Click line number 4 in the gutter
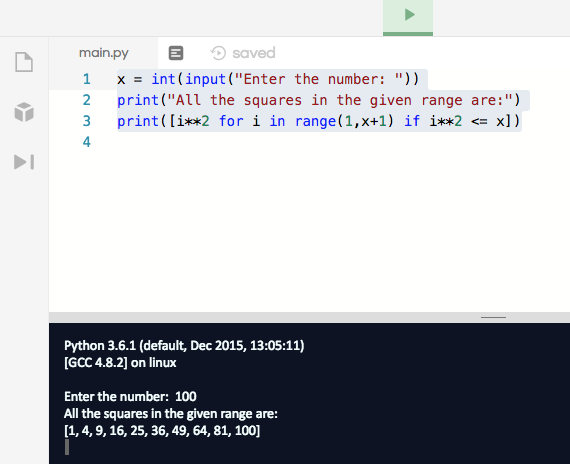The image size is (570, 464). point(87,142)
